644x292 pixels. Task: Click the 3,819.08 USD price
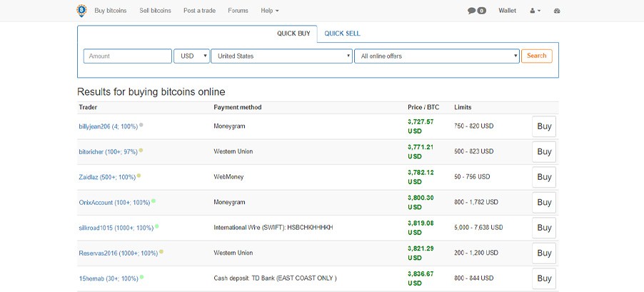point(421,228)
